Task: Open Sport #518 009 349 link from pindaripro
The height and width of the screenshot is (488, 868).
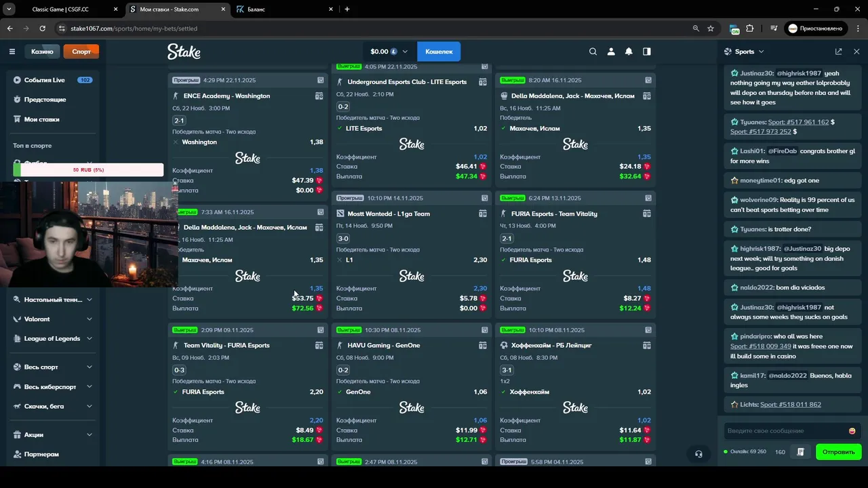Action: pos(761,346)
